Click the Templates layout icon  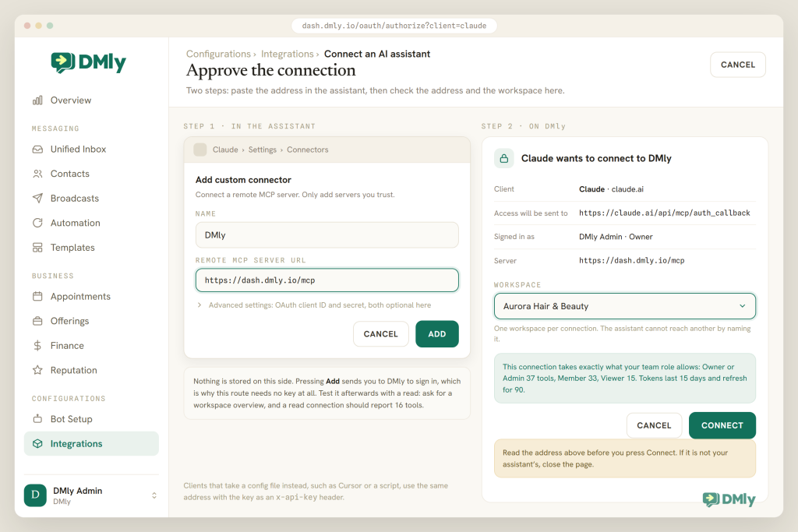pyautogui.click(x=37, y=248)
